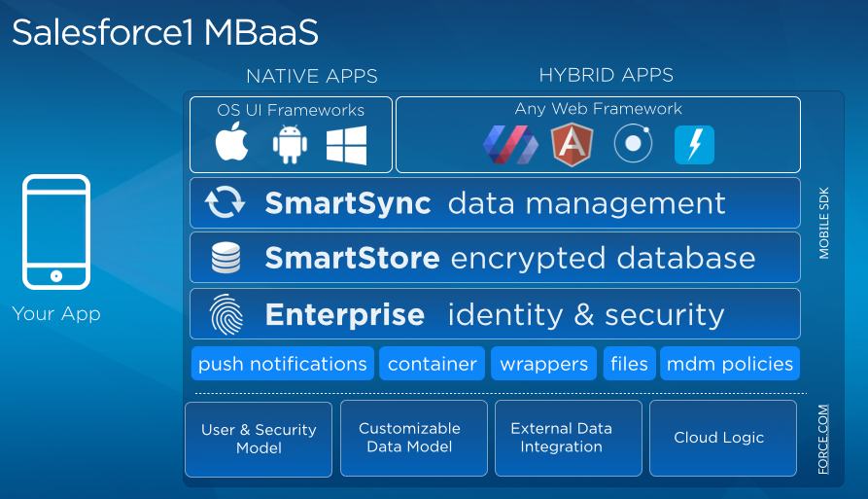The image size is (868, 499).
Task: Open the files button
Action: 630,364
